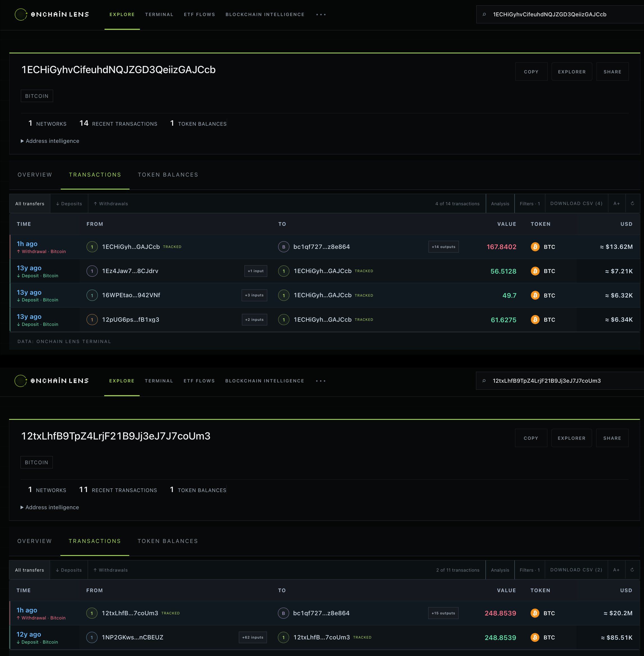Open Filters · 1 in the bottom transactions toolbar
Image resolution: width=644 pixels, height=656 pixels.
[x=530, y=570]
